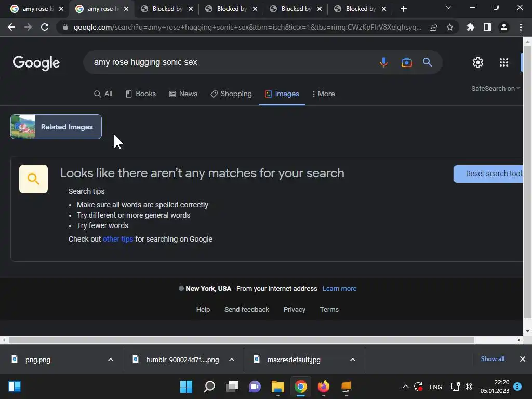Open the clock and date panel

click(495, 387)
